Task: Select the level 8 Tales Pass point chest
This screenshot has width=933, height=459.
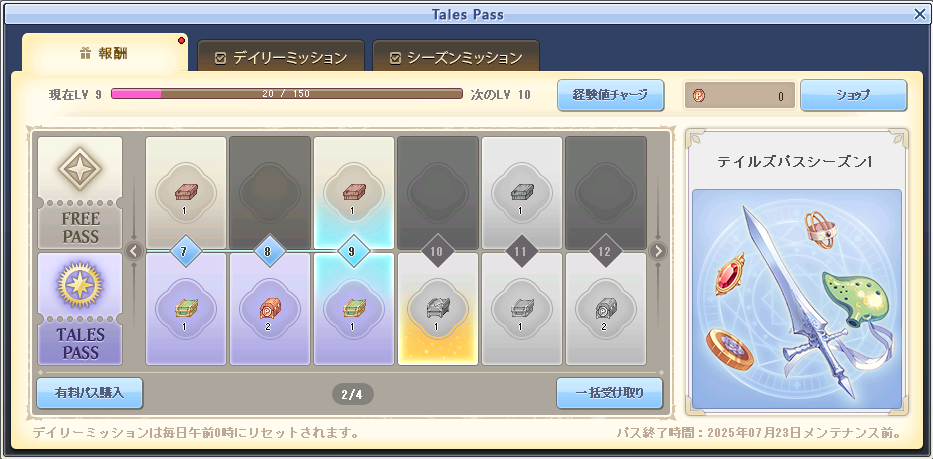Action: coord(270,309)
